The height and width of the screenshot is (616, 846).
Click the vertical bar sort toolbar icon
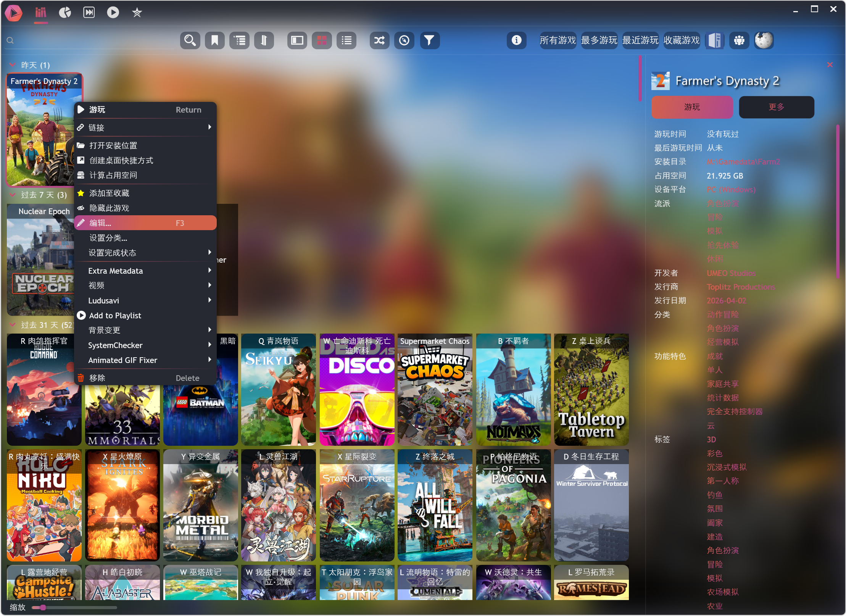(x=264, y=40)
